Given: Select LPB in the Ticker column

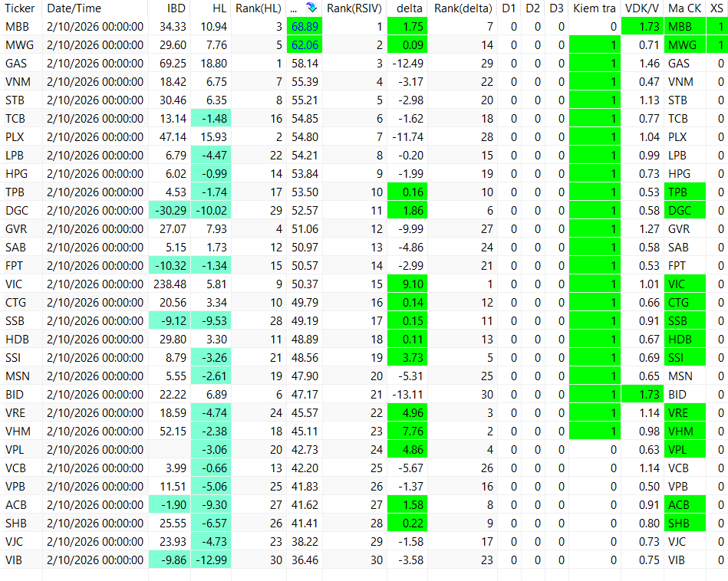Looking at the screenshot, I should [15, 156].
